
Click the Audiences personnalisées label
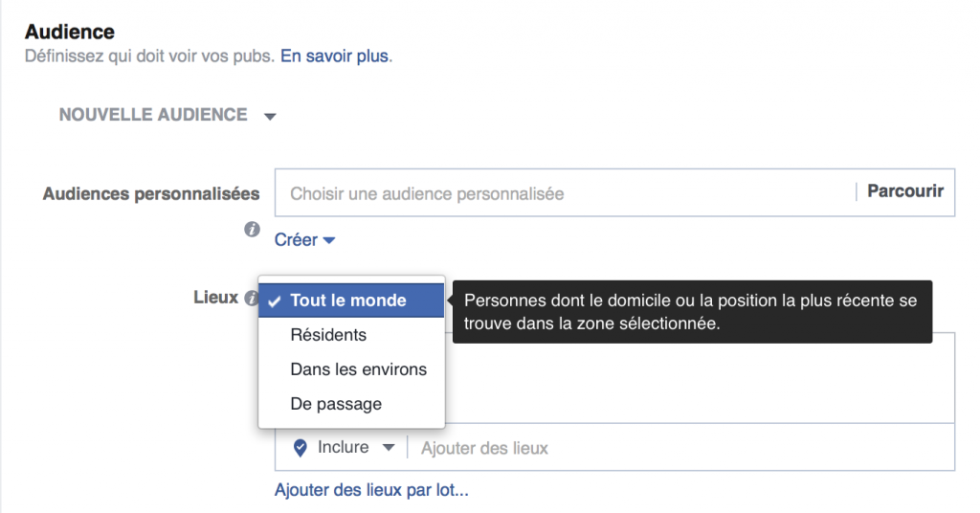pos(151,193)
